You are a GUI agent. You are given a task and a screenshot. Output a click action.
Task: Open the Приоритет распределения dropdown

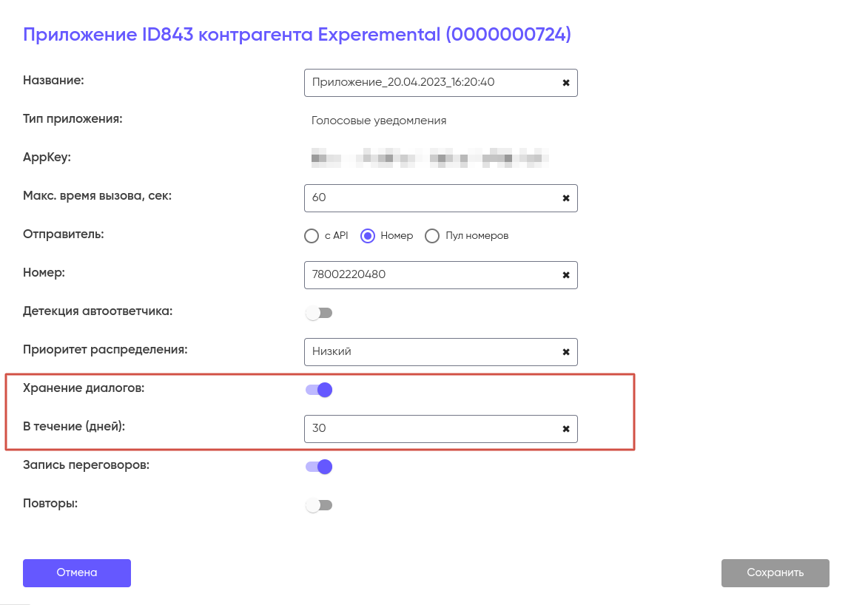[429, 352]
